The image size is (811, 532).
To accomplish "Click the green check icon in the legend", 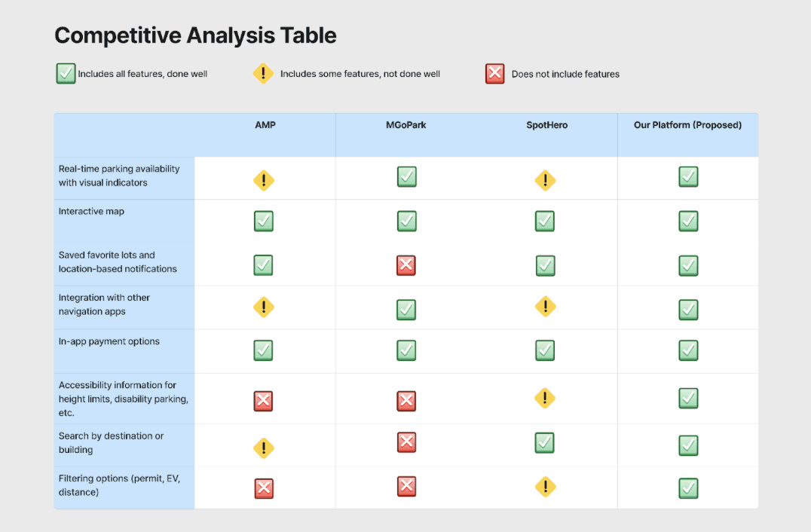I will coord(66,73).
